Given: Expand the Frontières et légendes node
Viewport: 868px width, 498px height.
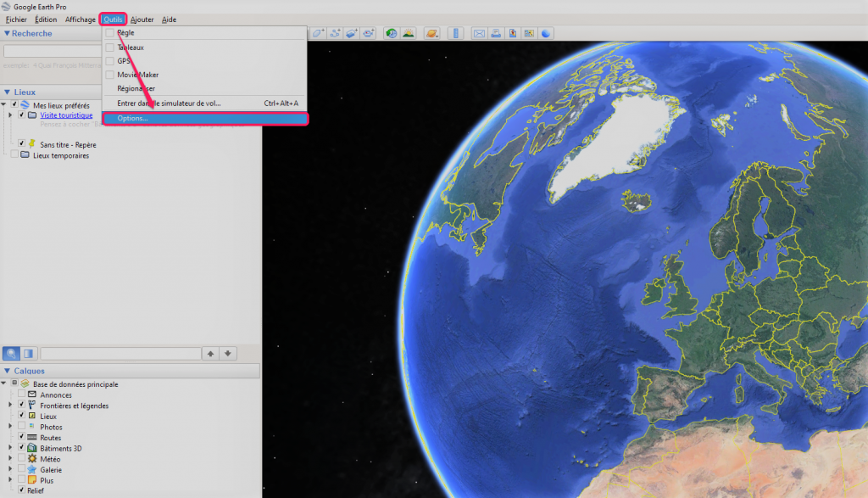Looking at the screenshot, I should point(10,406).
